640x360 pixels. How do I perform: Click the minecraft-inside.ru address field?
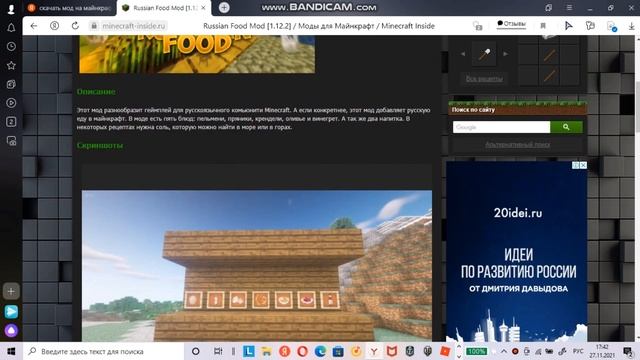134,26
